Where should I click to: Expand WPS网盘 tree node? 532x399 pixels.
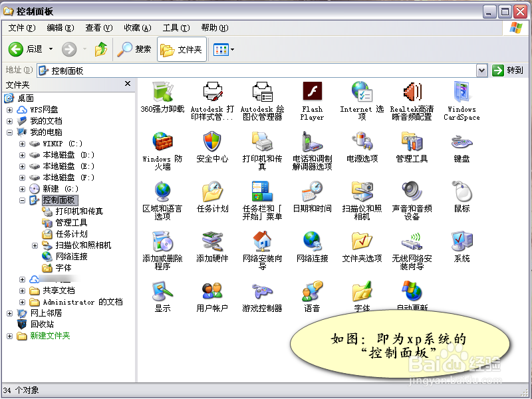point(9,110)
